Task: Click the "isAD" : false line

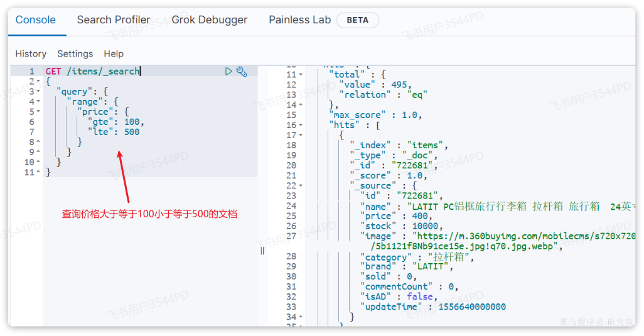Action: (x=399, y=296)
